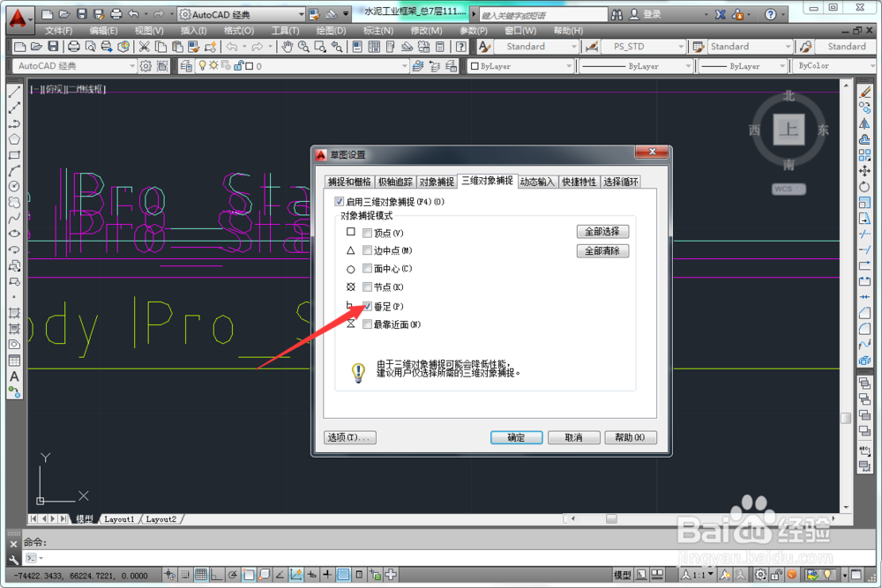Select the Ellipse draw tool
The image size is (882, 588).
click(15, 234)
